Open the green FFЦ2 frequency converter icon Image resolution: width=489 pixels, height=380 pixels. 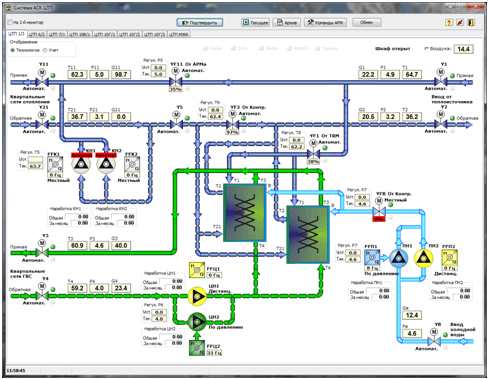pos(197,347)
